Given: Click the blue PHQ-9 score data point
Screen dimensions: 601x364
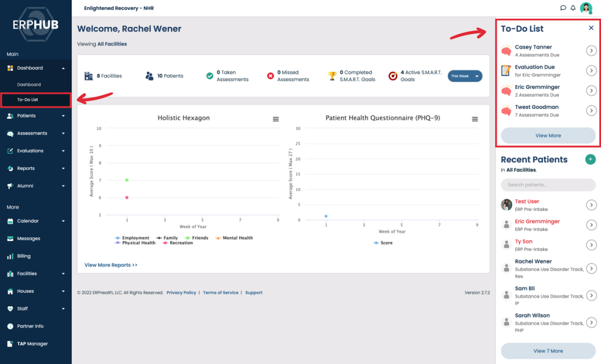Looking at the screenshot, I should click(326, 216).
